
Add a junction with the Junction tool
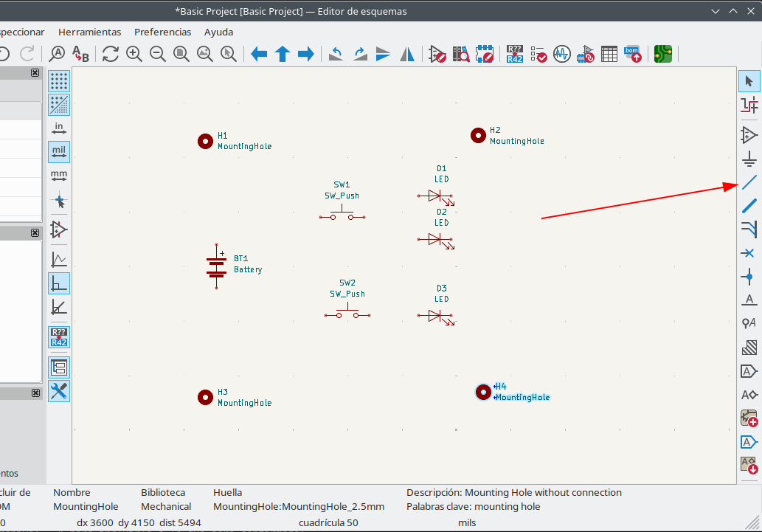749,276
